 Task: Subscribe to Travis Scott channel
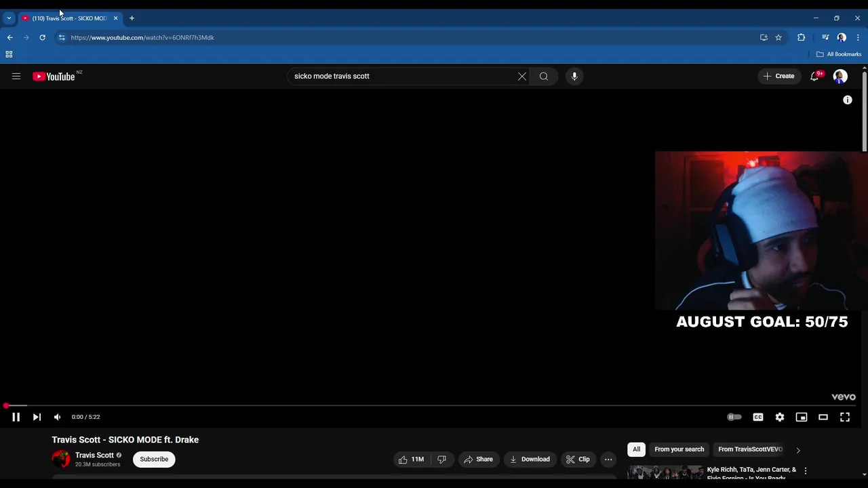[154, 460]
